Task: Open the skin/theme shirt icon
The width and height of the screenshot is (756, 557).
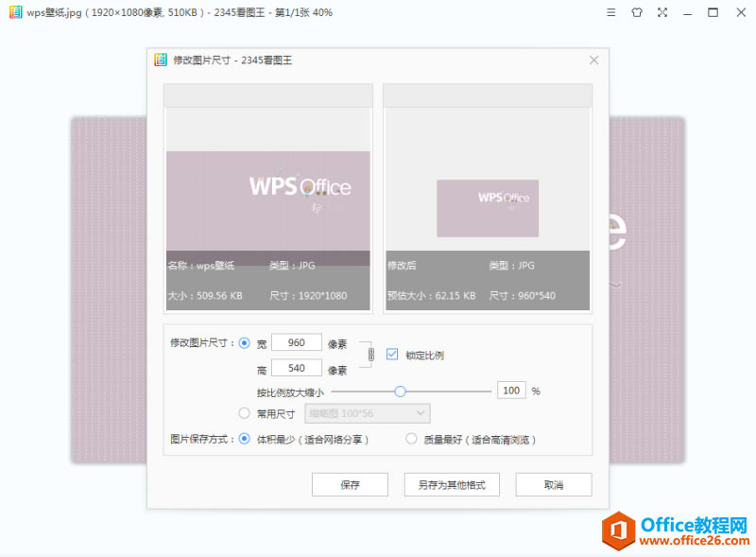Action: point(637,12)
